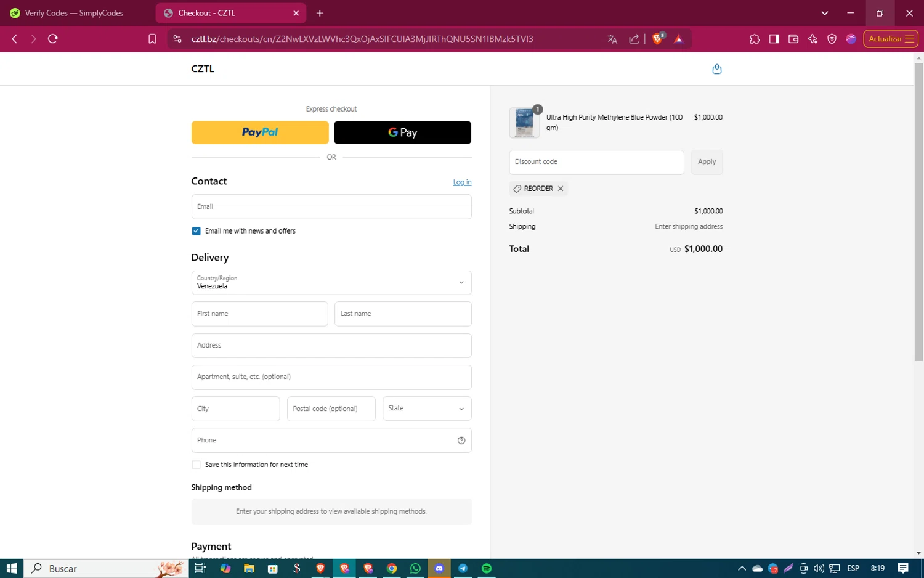Open the shopping cart bag icon
This screenshot has width=924, height=578.
pyautogui.click(x=716, y=69)
